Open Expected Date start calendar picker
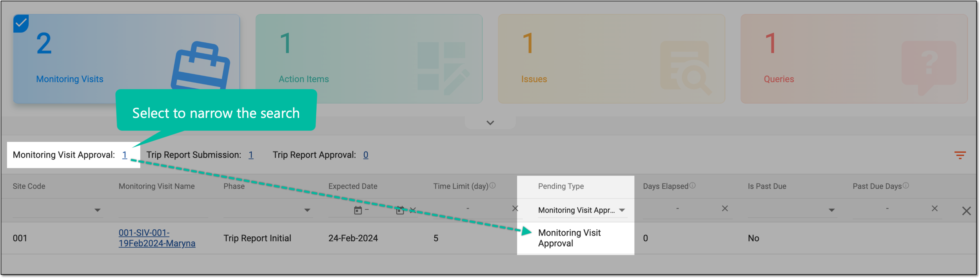This screenshot has width=980, height=278. [358, 210]
